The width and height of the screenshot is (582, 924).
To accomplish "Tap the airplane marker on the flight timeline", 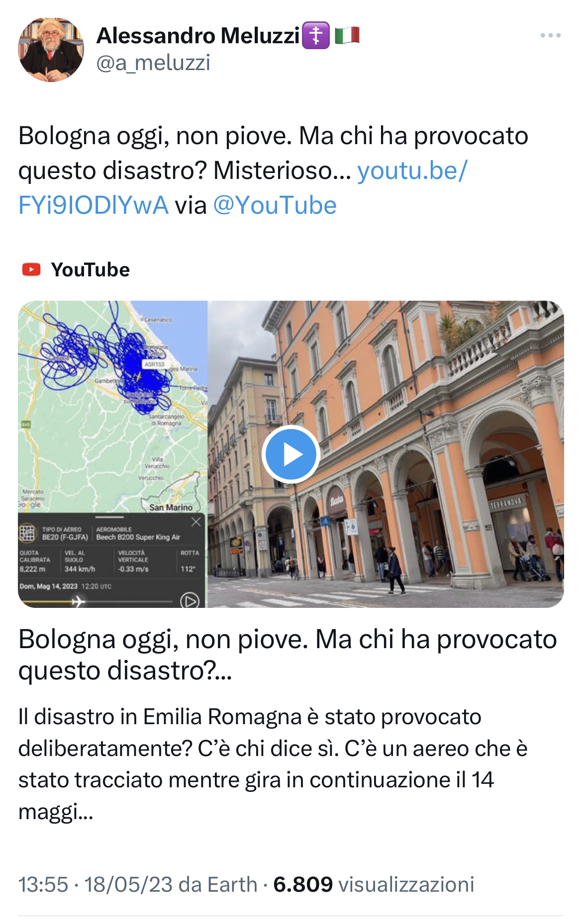I will 78,601.
